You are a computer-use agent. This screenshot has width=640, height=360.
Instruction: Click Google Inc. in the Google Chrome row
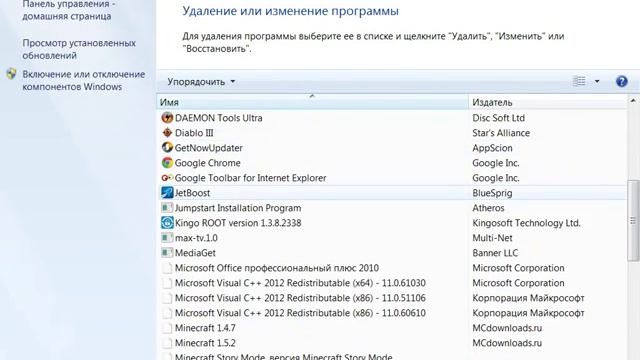496,163
